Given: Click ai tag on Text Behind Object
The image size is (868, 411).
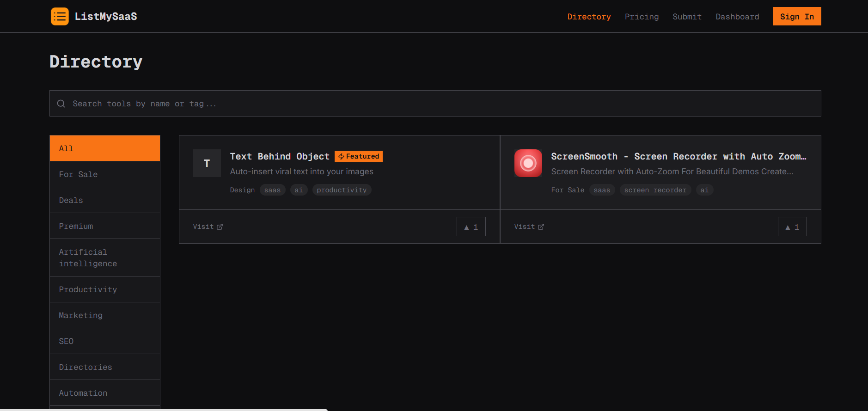Looking at the screenshot, I should pos(299,190).
